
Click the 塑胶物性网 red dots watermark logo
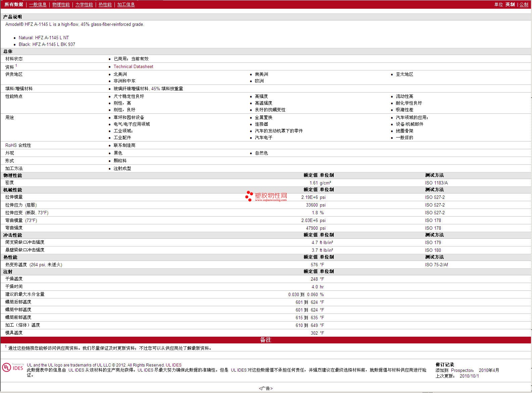(249, 196)
